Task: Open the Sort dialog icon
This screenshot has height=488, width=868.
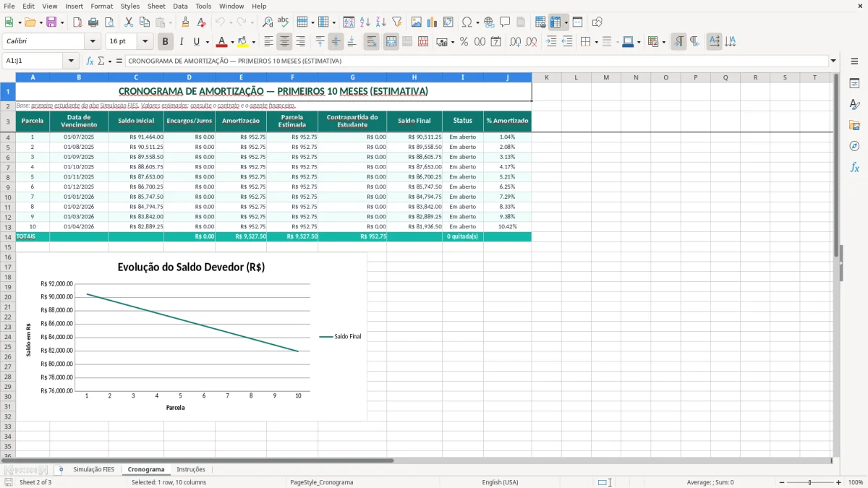Action: [x=349, y=22]
